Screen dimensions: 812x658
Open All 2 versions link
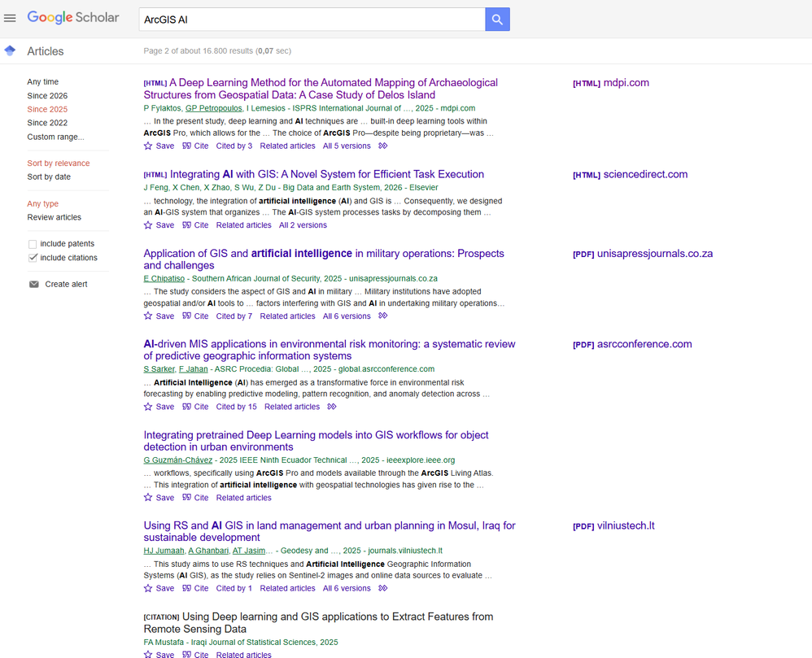303,225
